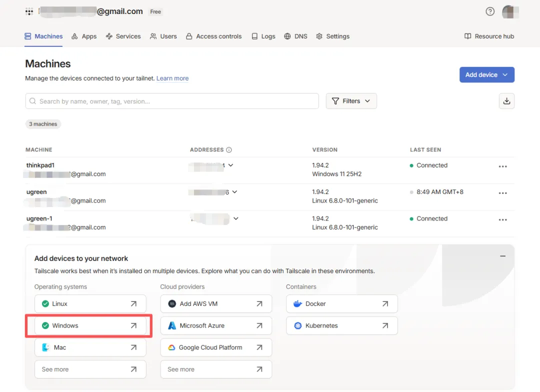Image resolution: width=540 pixels, height=392 pixels.
Task: Click the Windows 11 25H2 version text
Action: [337, 174]
